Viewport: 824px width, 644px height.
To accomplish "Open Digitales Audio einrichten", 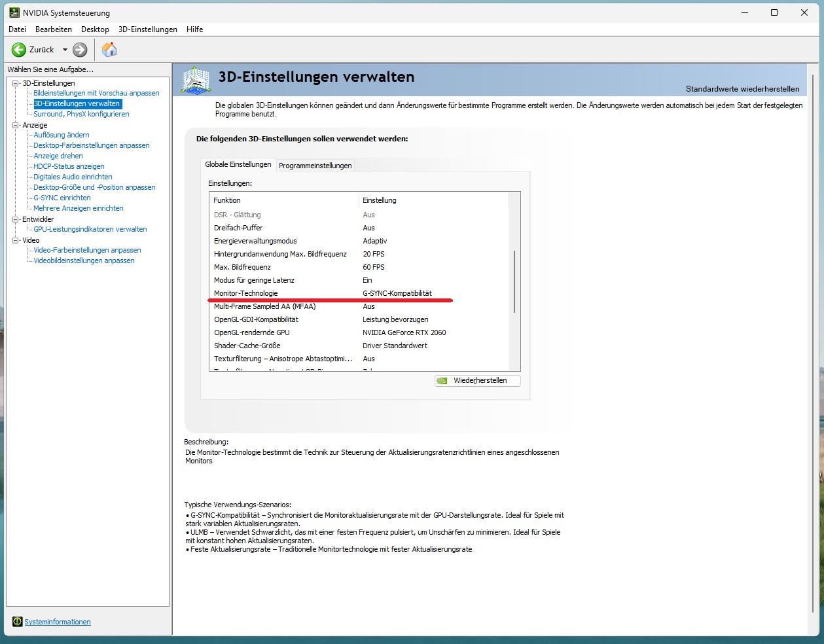I will point(73,177).
